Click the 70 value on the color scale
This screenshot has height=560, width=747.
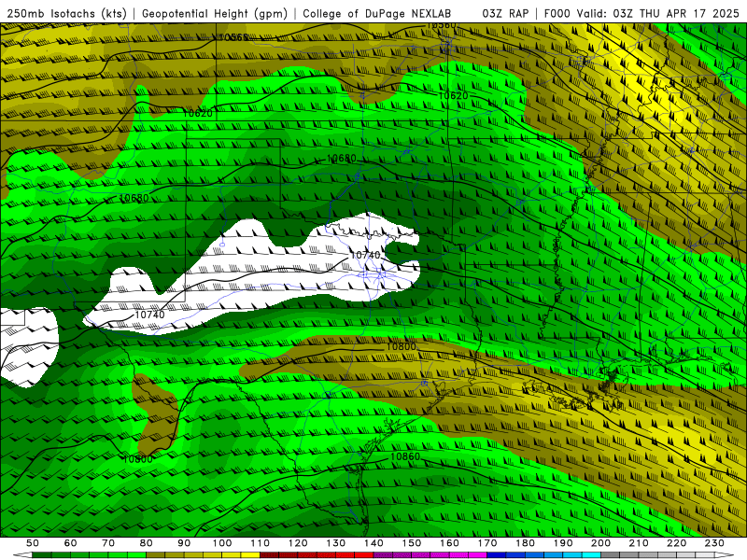coord(108,543)
